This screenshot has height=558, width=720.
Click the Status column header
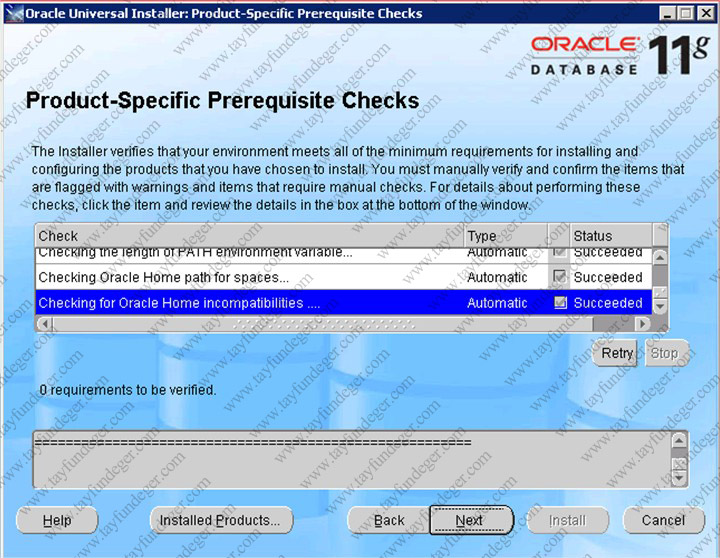point(611,236)
